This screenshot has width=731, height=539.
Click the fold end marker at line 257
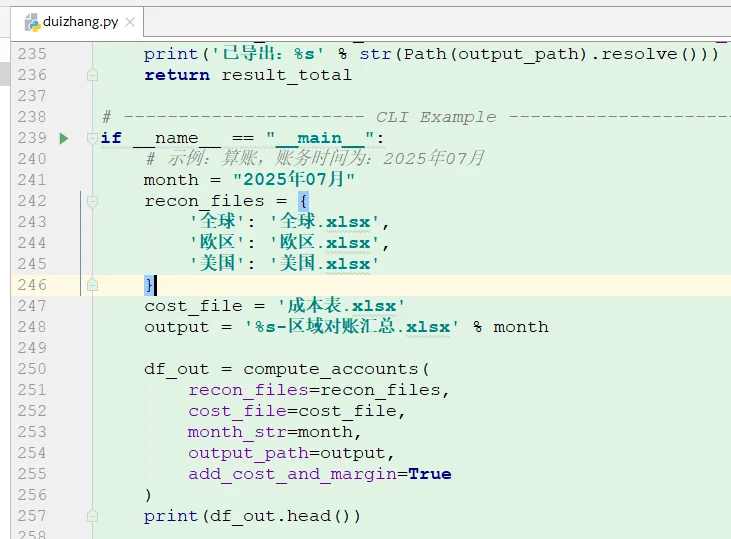click(92, 516)
